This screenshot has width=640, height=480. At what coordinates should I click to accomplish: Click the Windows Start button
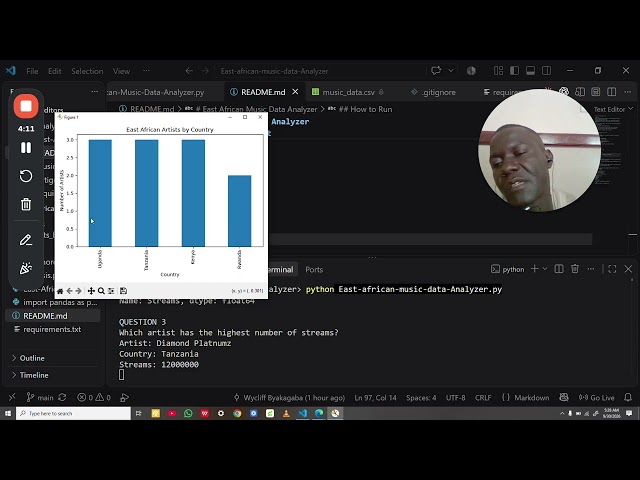tap(8, 413)
